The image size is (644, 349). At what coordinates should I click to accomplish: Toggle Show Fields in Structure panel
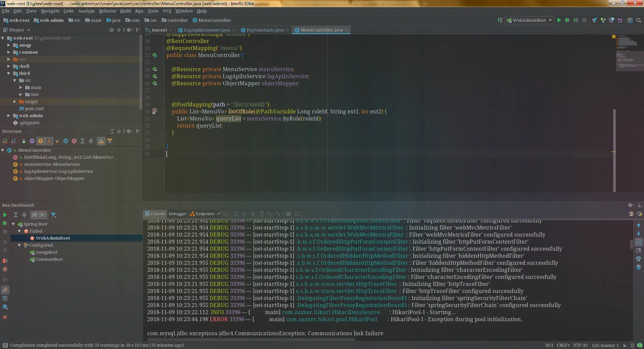pos(41,141)
